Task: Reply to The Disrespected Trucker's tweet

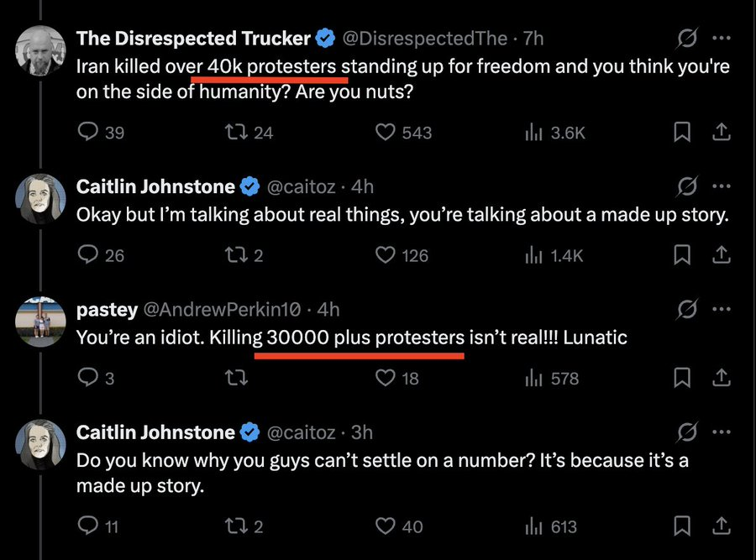Action: pos(88,132)
